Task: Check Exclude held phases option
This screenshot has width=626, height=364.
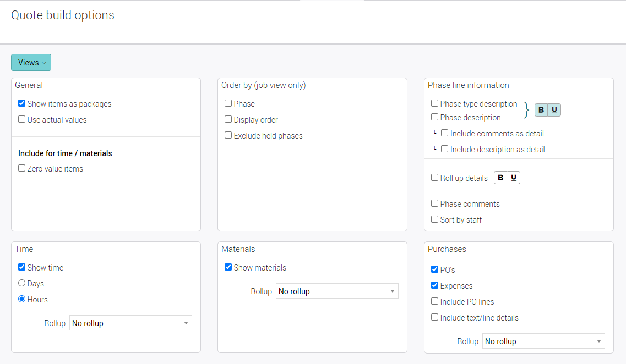Action: (228, 135)
